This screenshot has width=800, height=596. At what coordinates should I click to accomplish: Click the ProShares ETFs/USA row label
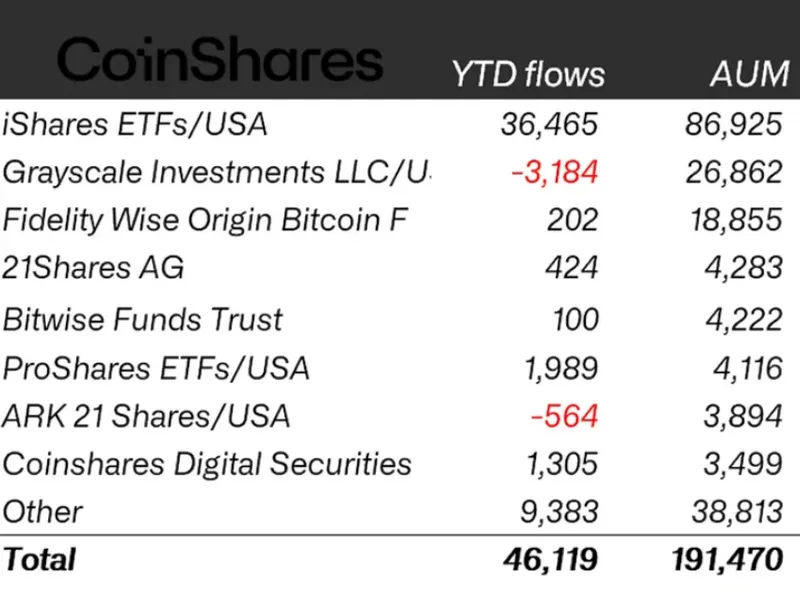(x=156, y=368)
